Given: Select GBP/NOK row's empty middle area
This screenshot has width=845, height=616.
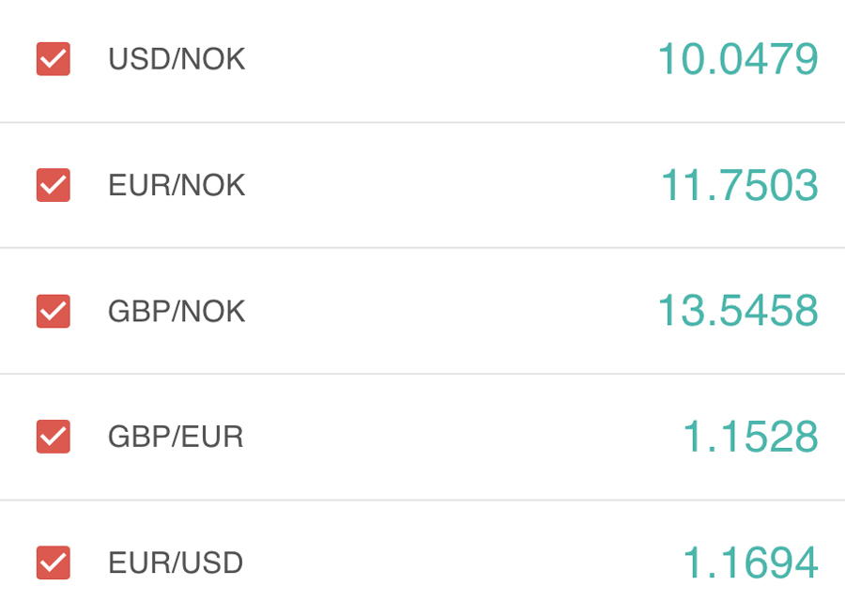Looking at the screenshot, I should pos(451,311).
